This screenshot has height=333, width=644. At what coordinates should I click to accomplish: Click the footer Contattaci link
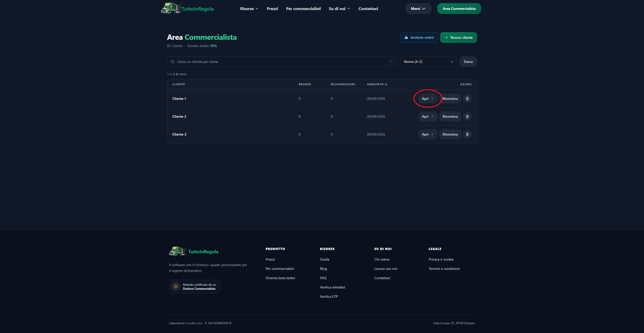click(382, 278)
